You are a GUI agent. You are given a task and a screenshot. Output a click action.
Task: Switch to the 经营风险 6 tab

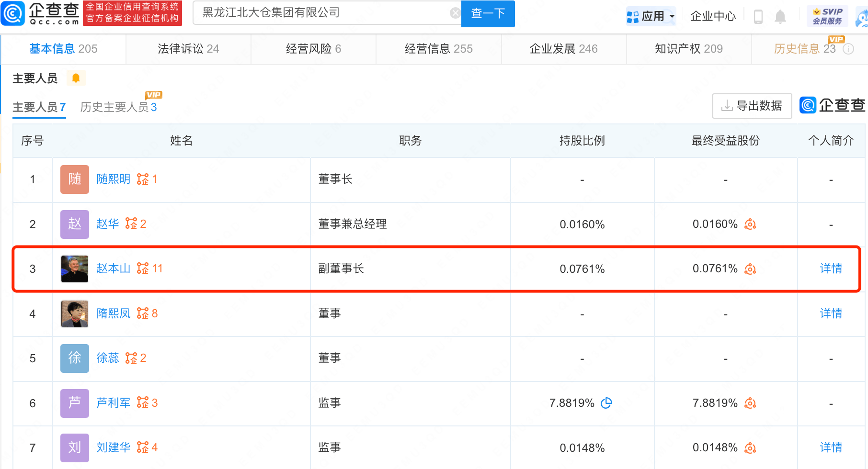[313, 49]
